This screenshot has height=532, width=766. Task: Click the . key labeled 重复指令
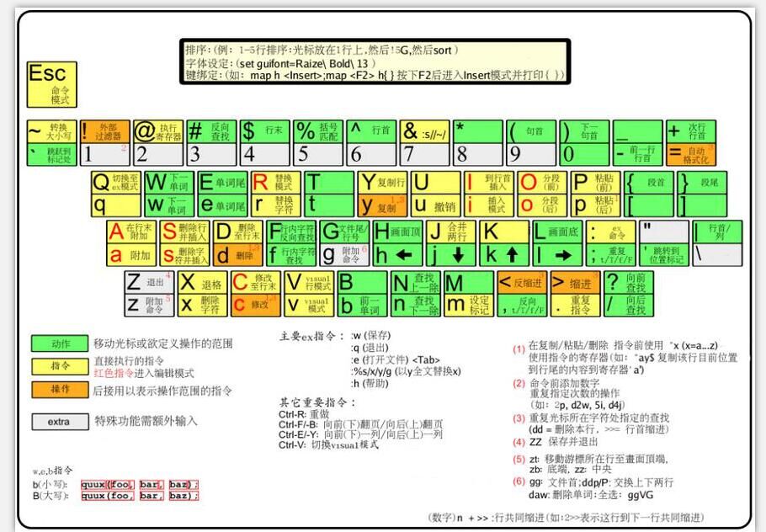point(575,306)
